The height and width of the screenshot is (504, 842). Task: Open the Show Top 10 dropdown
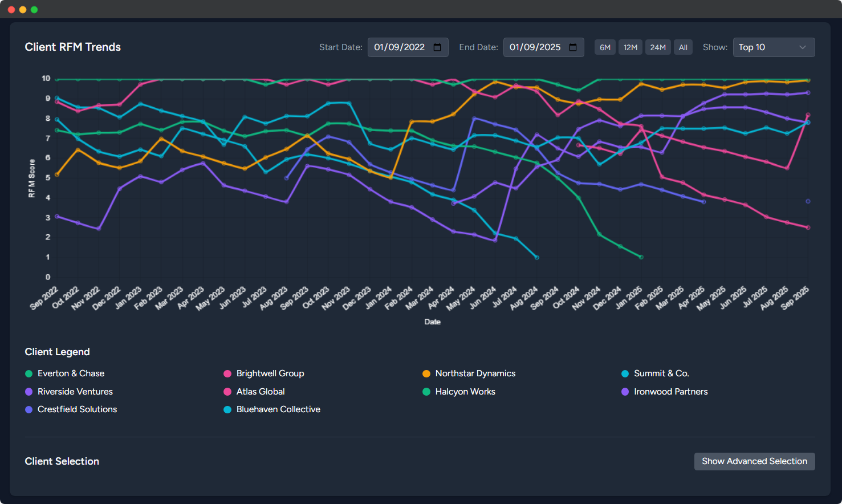[773, 47]
